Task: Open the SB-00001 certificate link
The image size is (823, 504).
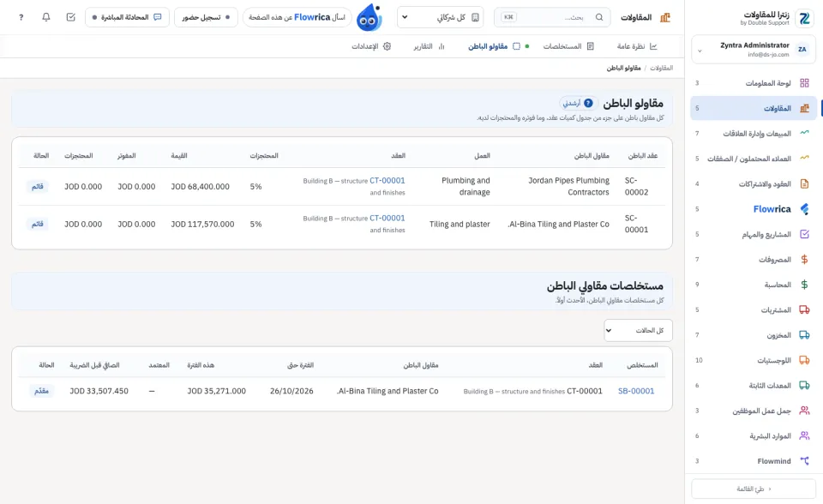Action: (636, 391)
